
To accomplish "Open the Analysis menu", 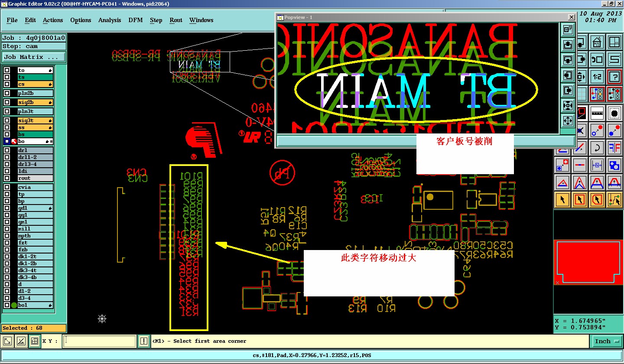I will (x=110, y=20).
